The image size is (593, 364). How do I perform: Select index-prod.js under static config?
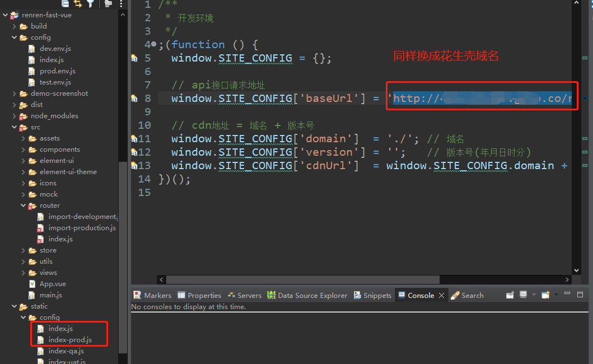(70, 340)
